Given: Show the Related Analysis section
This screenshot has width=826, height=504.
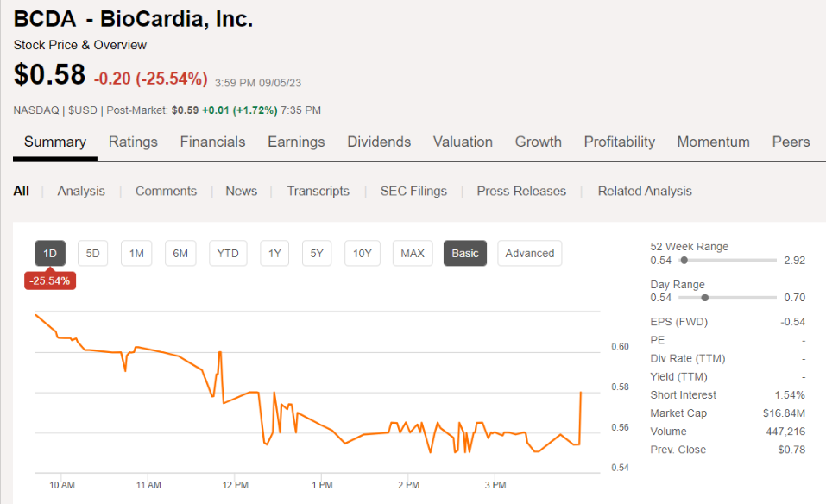Looking at the screenshot, I should point(645,191).
